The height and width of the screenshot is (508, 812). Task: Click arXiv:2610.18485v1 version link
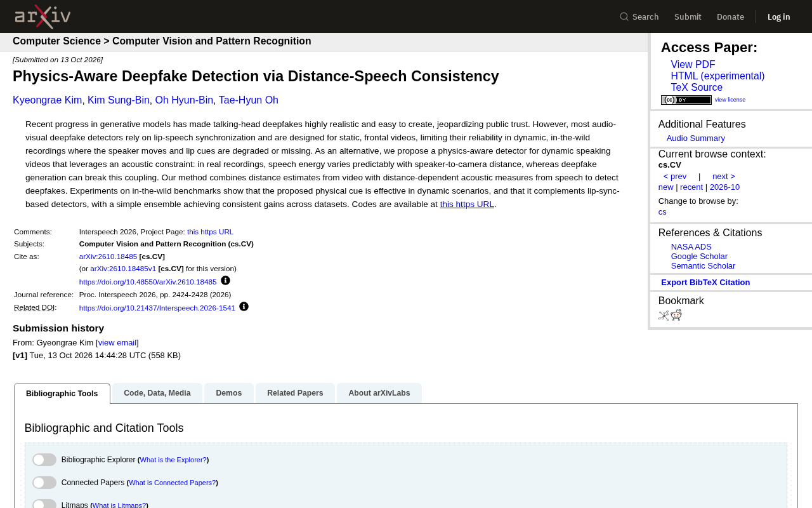[123, 269]
